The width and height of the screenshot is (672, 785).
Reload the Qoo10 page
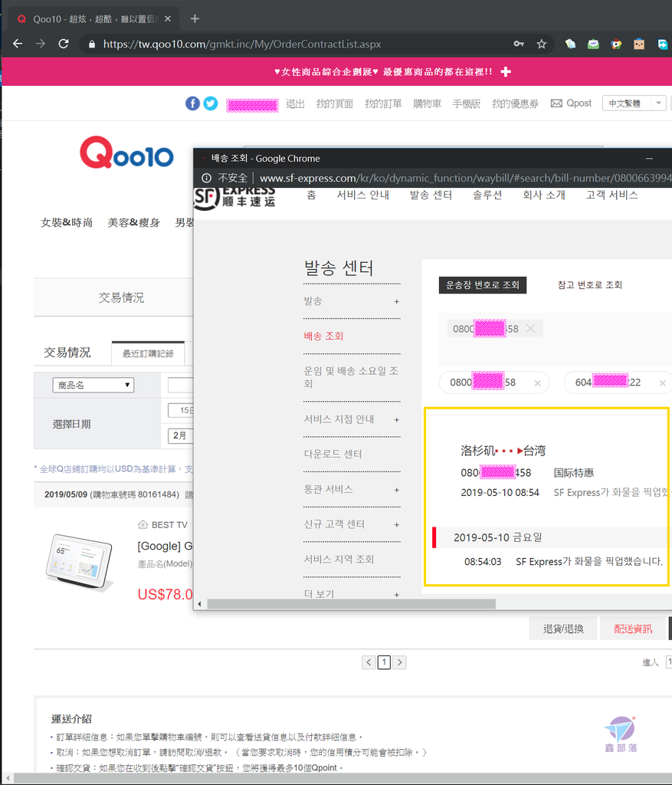pos(64,44)
